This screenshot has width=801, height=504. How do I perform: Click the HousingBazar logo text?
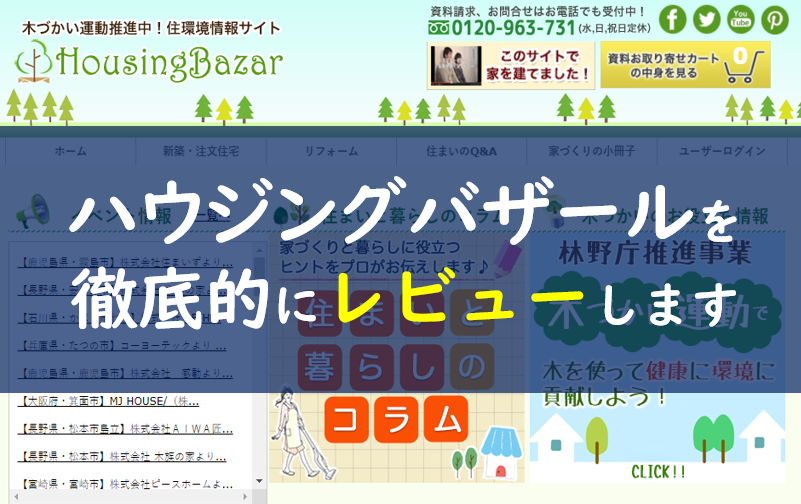point(169,64)
